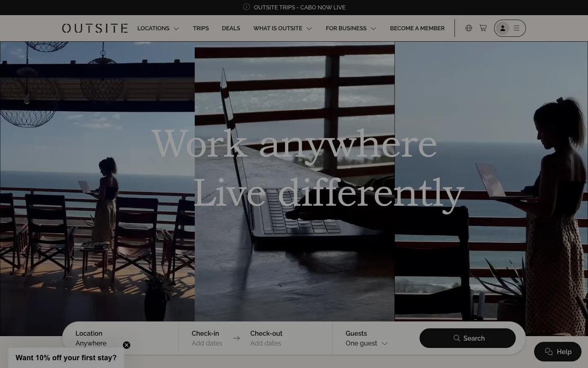Click Become a Member link
This screenshot has height=368, width=588.
[x=417, y=28]
